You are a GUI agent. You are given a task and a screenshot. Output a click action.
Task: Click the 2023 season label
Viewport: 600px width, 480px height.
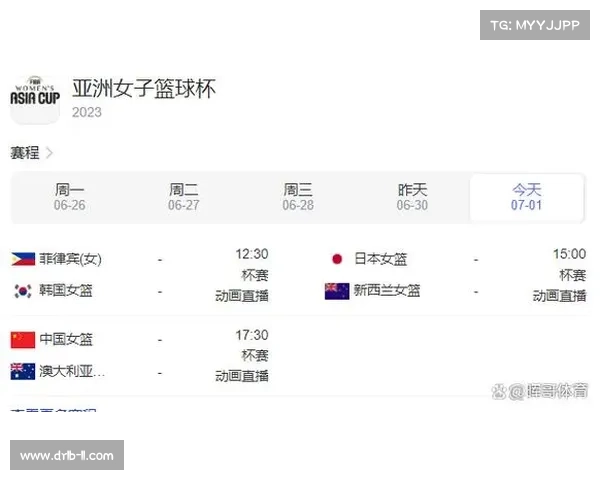(87, 112)
